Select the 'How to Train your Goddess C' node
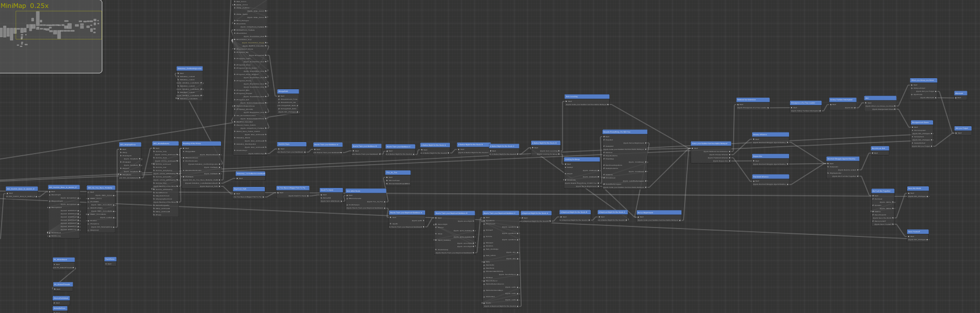 [400, 147]
